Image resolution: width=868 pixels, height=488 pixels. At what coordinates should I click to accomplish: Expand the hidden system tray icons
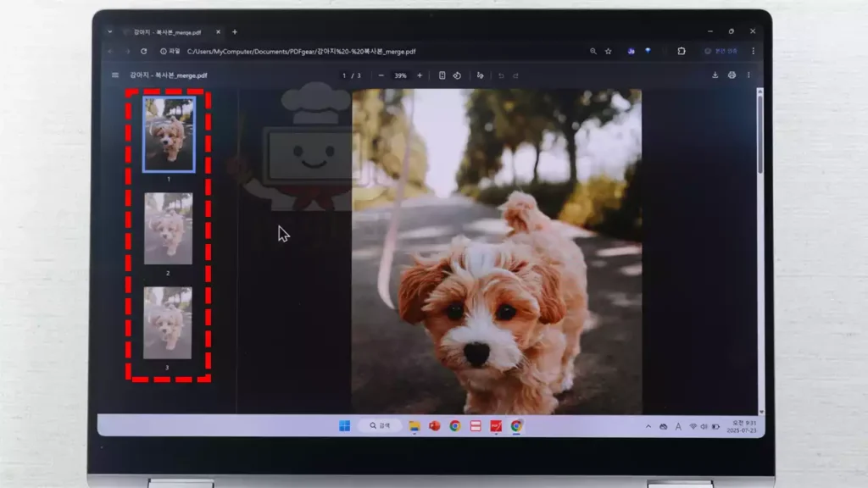pos(648,426)
